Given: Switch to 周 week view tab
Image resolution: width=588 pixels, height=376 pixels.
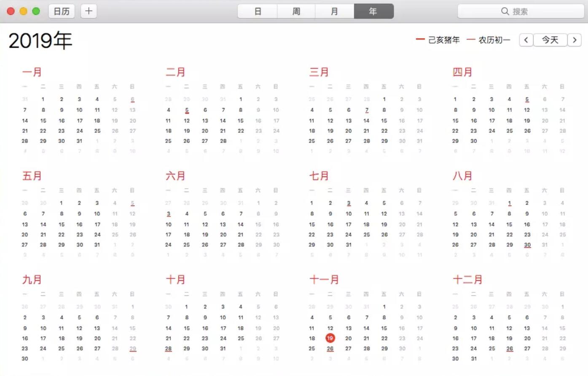Looking at the screenshot, I should (296, 11).
